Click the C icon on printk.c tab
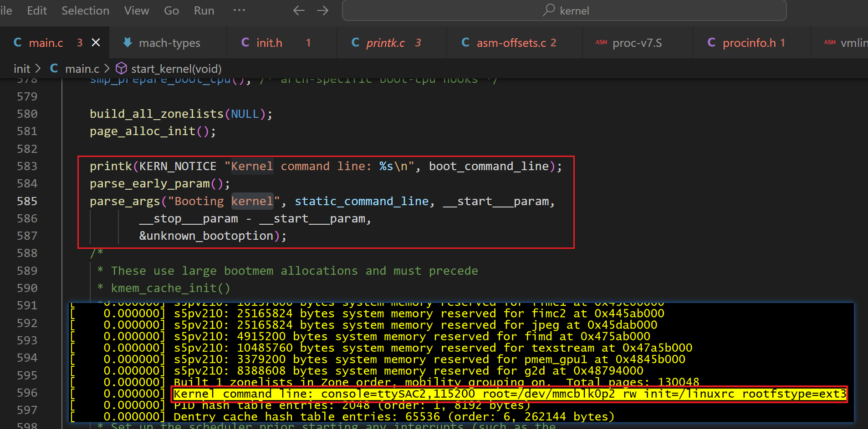The width and height of the screenshot is (868, 429). click(x=356, y=42)
